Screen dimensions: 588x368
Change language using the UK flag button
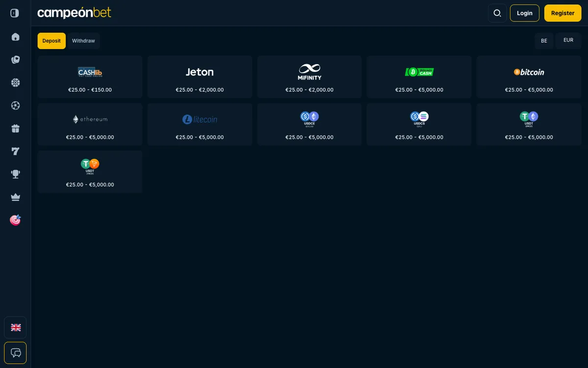point(15,327)
